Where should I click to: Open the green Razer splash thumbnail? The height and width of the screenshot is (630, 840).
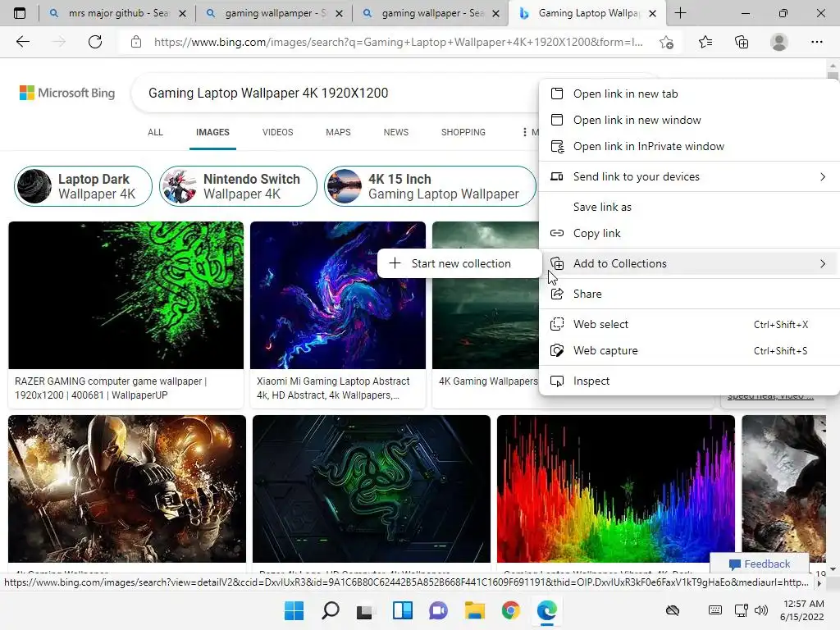point(126,295)
